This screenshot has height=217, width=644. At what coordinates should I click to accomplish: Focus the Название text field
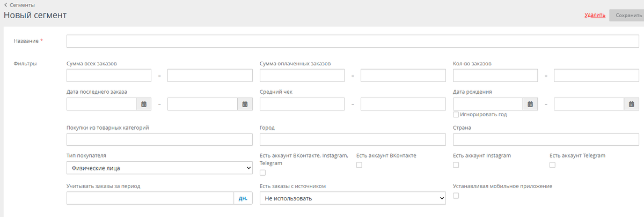tap(353, 41)
